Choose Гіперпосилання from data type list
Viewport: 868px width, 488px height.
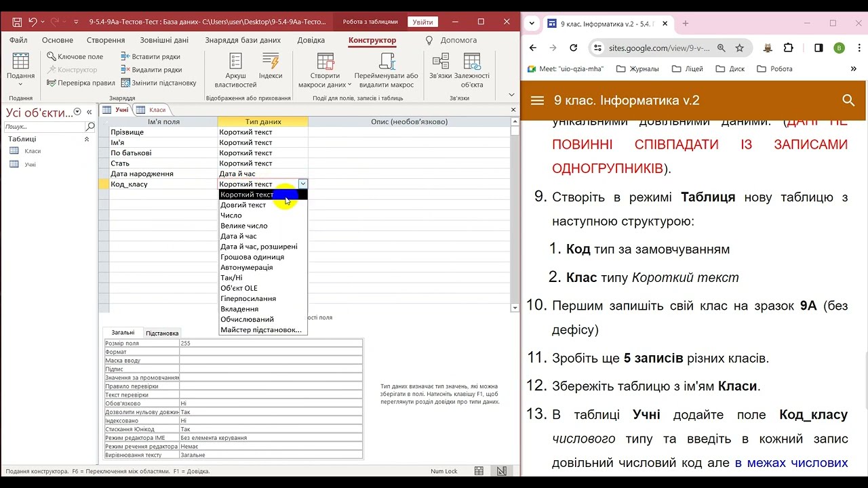coord(263,298)
